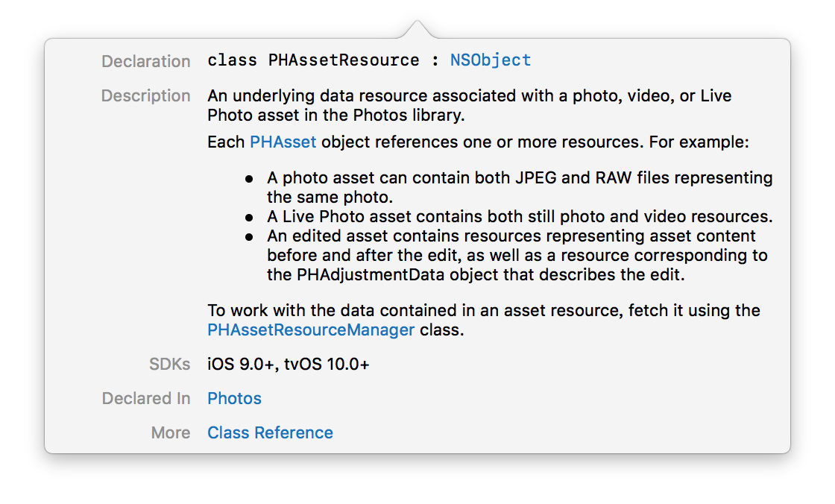Follow the PHAsset link in the description
835x504 pixels.
283,142
